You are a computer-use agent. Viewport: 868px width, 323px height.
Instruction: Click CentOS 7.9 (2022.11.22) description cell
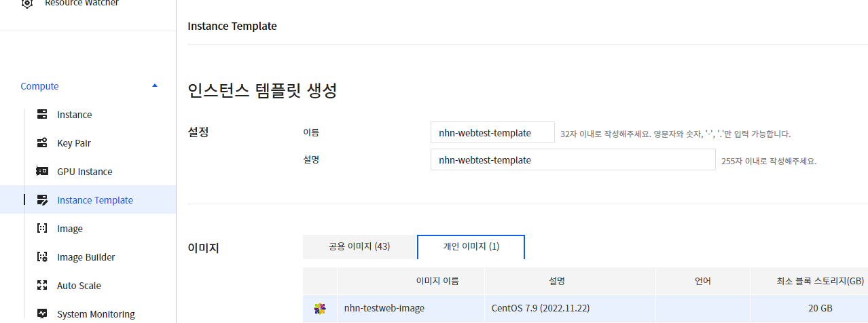click(571, 309)
